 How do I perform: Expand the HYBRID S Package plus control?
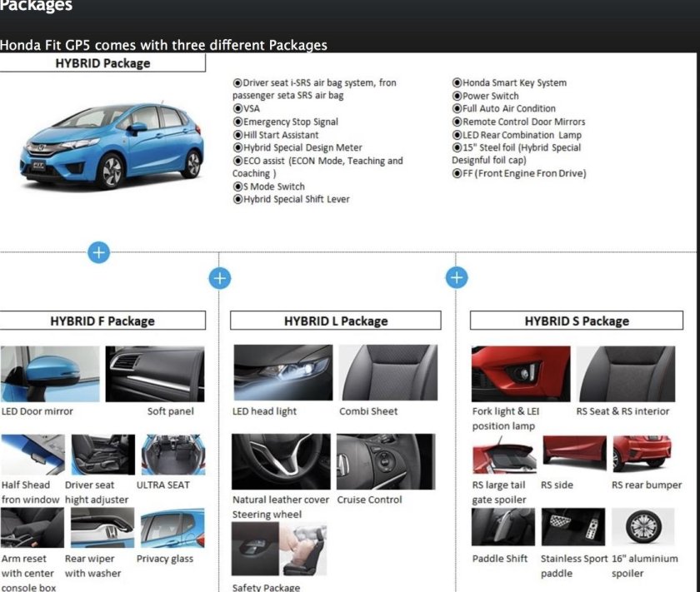click(x=456, y=277)
